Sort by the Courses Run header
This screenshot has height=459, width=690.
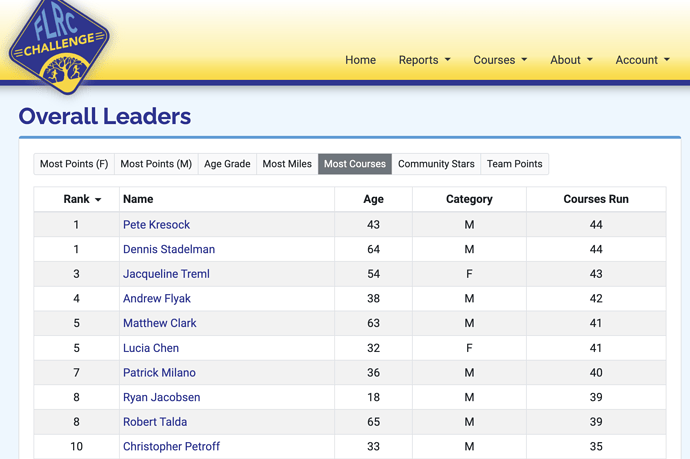coord(596,199)
